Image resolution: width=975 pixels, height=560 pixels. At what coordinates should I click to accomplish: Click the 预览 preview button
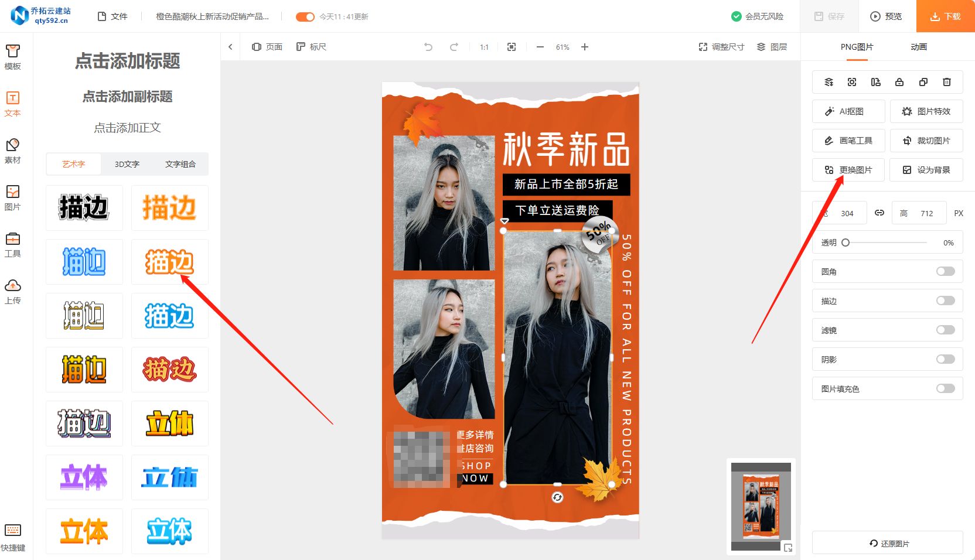tap(887, 16)
